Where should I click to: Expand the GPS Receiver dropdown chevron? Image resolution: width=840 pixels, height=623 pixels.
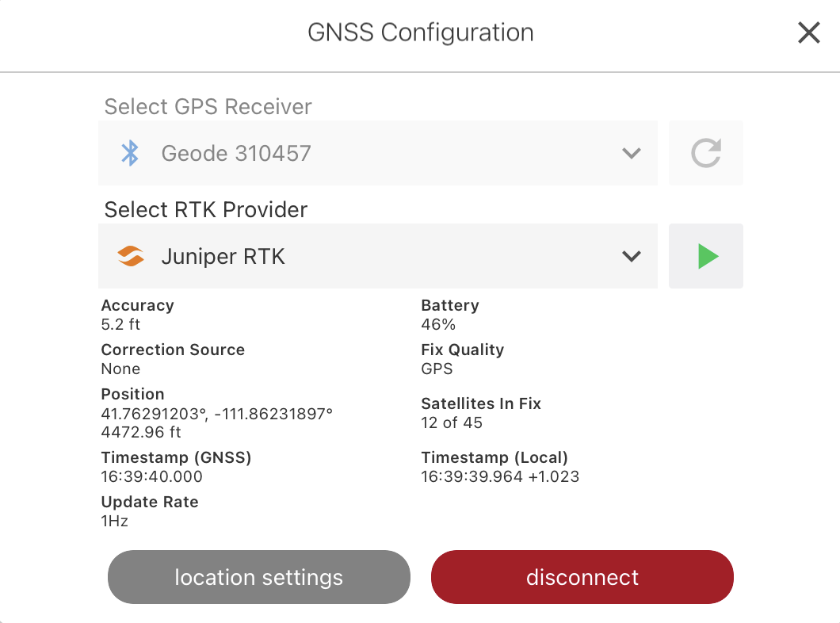point(631,154)
